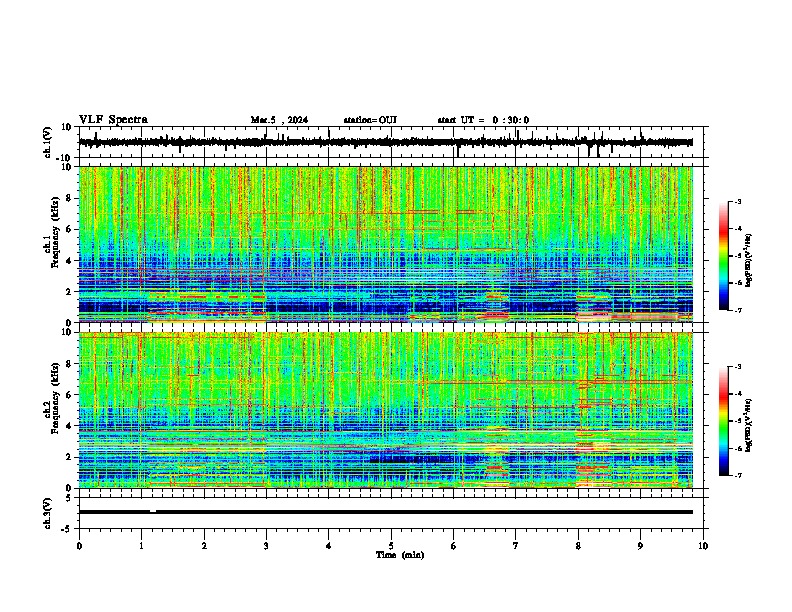Click the 'start UT = 0 :30: 0' text
This screenshot has width=792, height=612.
483,120
